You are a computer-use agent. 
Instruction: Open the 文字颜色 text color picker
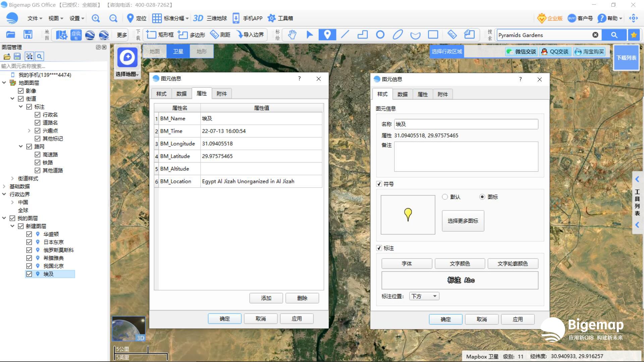tap(460, 264)
